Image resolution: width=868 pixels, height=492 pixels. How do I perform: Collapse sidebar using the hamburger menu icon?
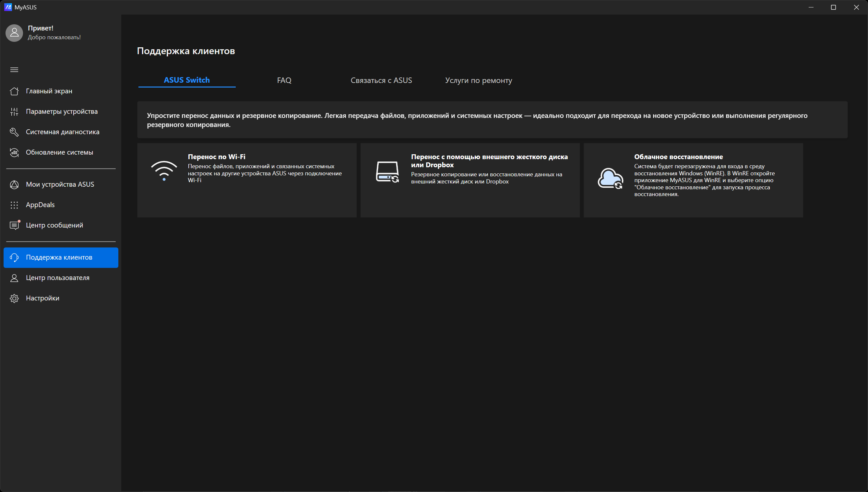click(14, 70)
